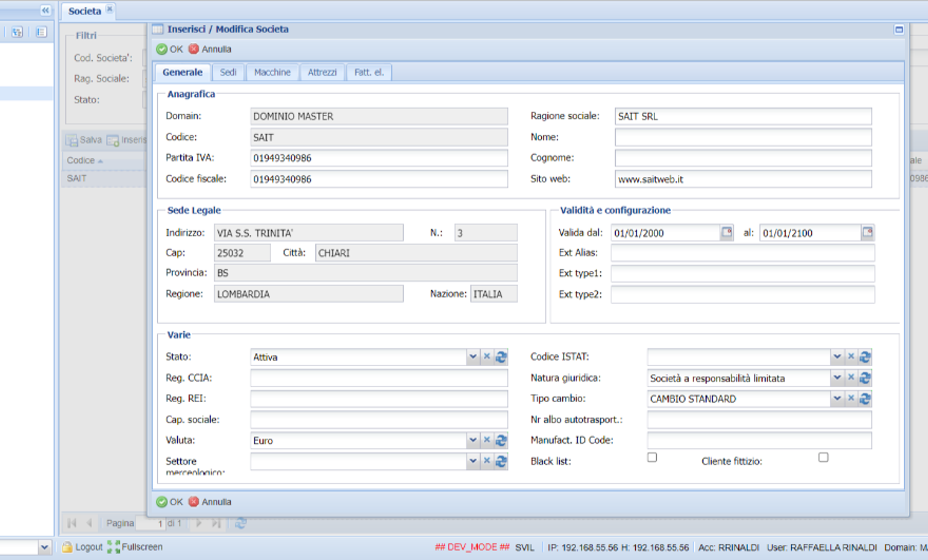Expand the Tipo cambio dropdown
Viewport: 928px width, 560px height.
click(x=837, y=398)
